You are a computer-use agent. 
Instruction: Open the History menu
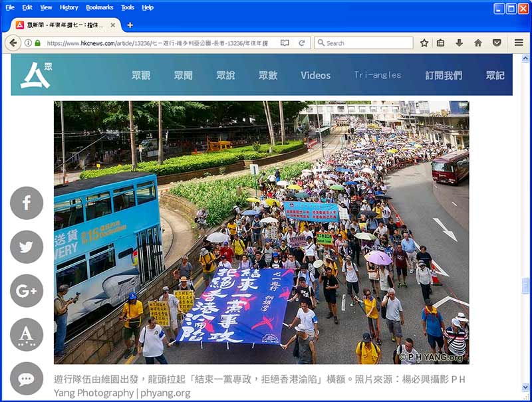coord(69,7)
